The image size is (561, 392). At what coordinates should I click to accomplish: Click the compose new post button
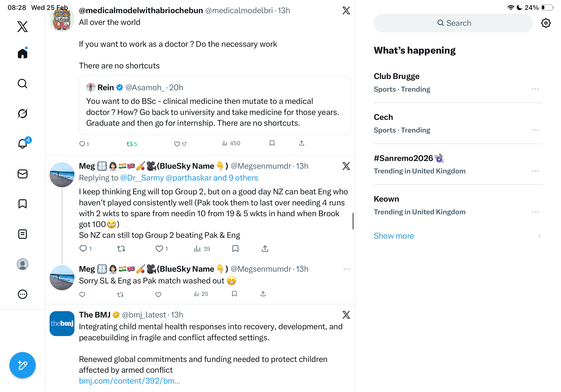tap(23, 365)
